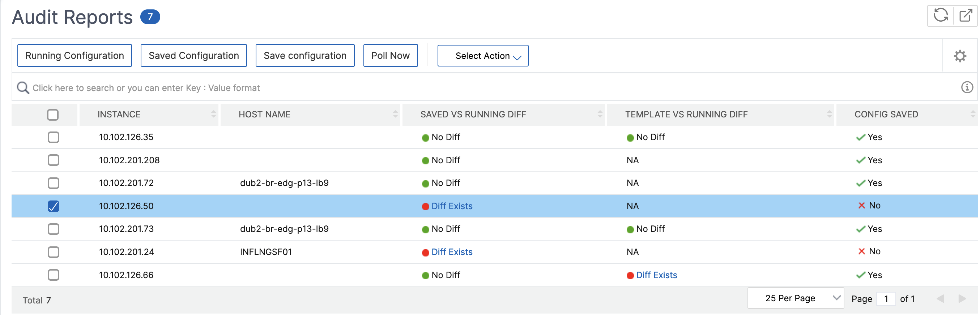Toggle the select-all header checkbox
This screenshot has height=315, width=980.
tap(53, 115)
